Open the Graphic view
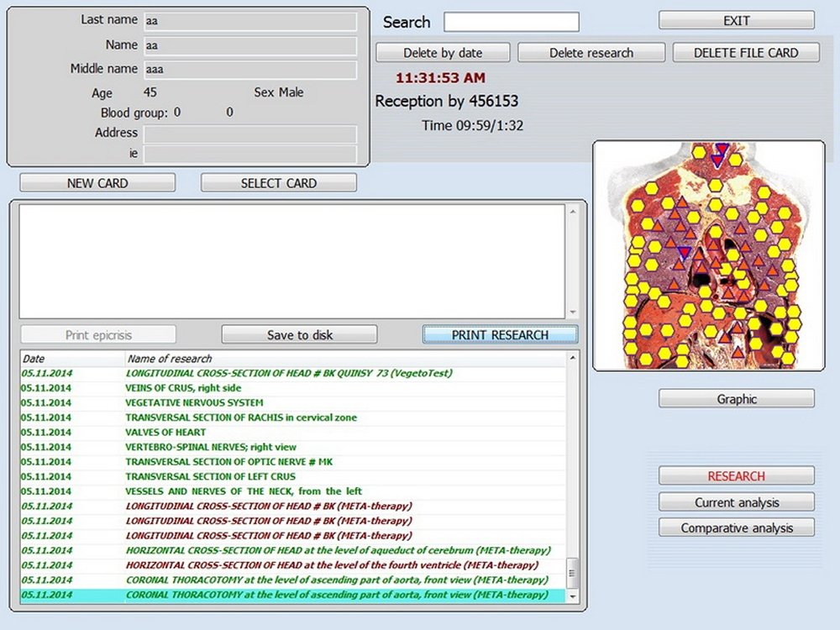This screenshot has height=630, width=840. click(x=736, y=399)
